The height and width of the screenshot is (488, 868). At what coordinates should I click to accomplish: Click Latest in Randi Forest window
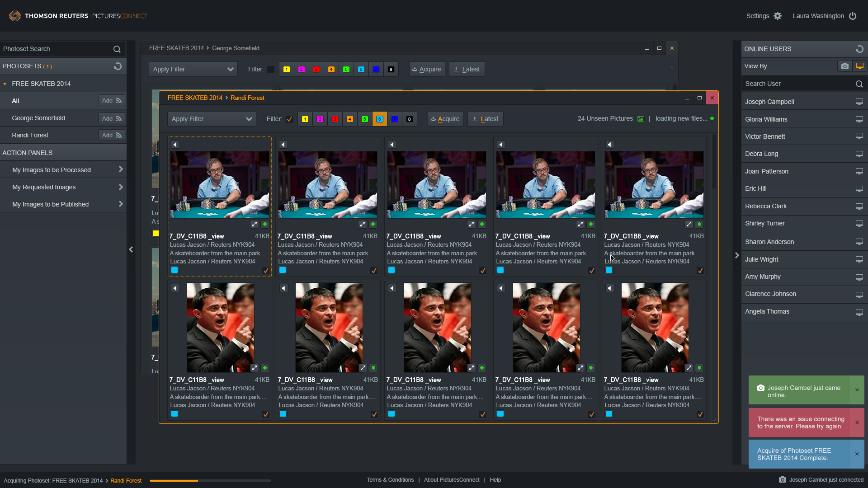[x=485, y=119]
